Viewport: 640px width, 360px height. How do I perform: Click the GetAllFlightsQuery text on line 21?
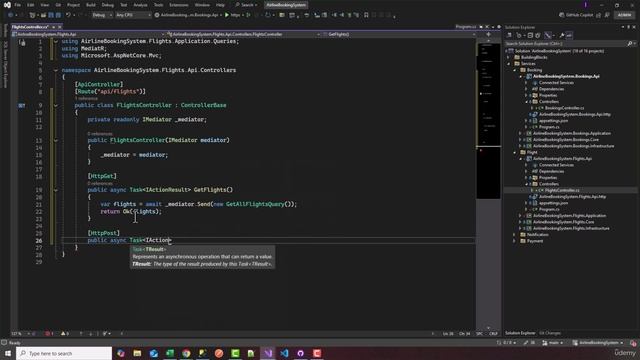[255, 204]
